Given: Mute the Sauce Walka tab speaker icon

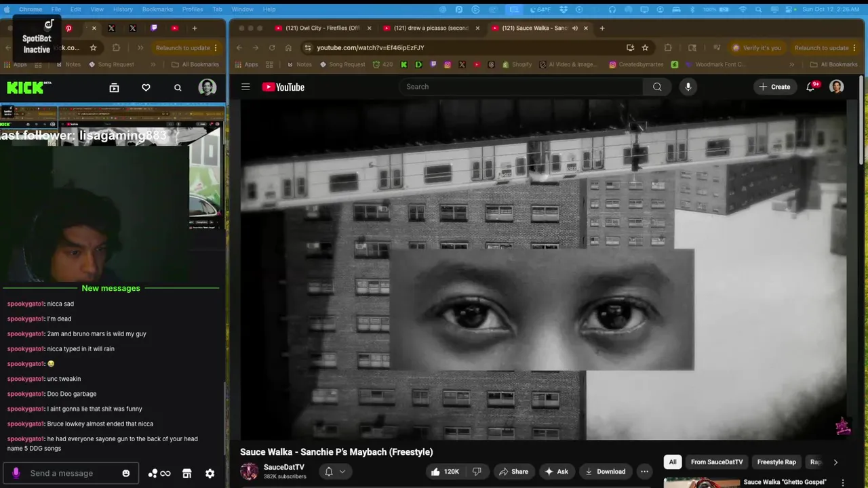Looking at the screenshot, I should click(575, 28).
